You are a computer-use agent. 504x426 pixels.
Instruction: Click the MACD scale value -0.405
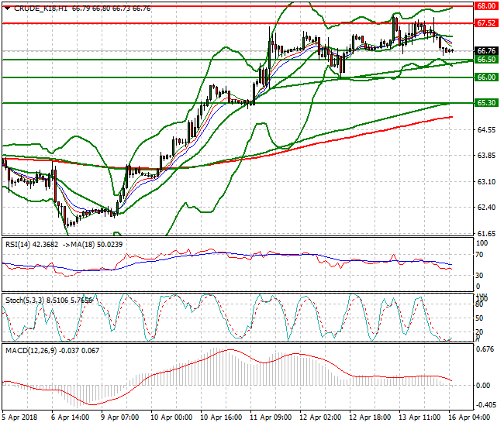pyautogui.click(x=485, y=405)
